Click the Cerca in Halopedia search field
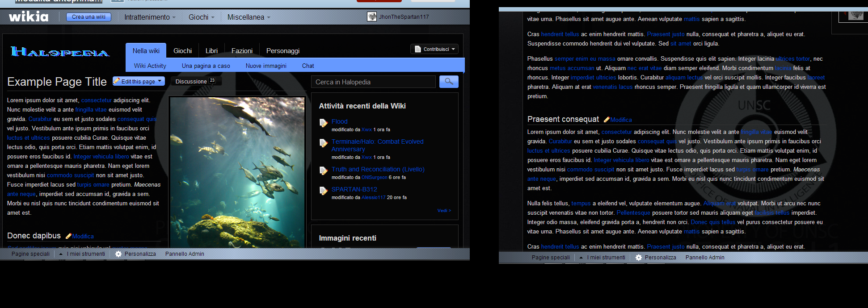This screenshot has width=868, height=308. 373,82
